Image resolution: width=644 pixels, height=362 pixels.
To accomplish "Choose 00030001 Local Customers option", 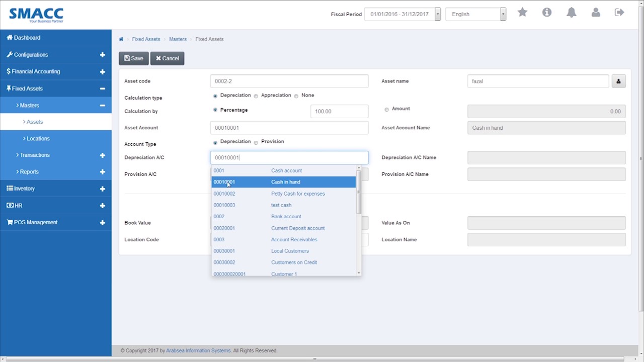I will [x=284, y=251].
